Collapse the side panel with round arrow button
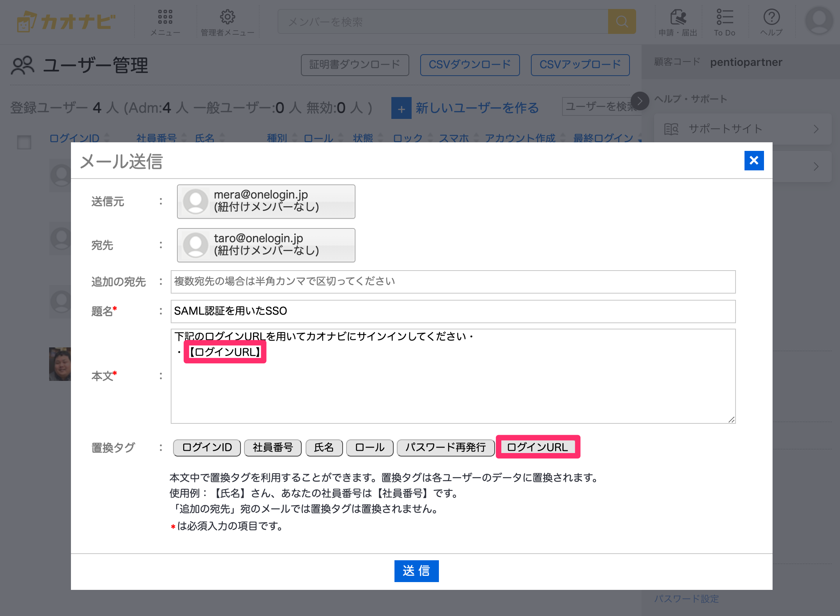The width and height of the screenshot is (840, 616). (640, 101)
